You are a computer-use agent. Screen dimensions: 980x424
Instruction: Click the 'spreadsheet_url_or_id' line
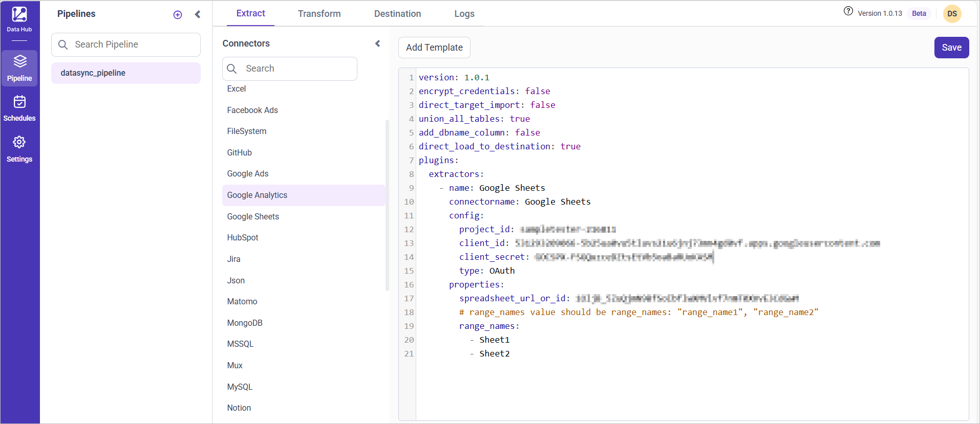click(x=629, y=299)
